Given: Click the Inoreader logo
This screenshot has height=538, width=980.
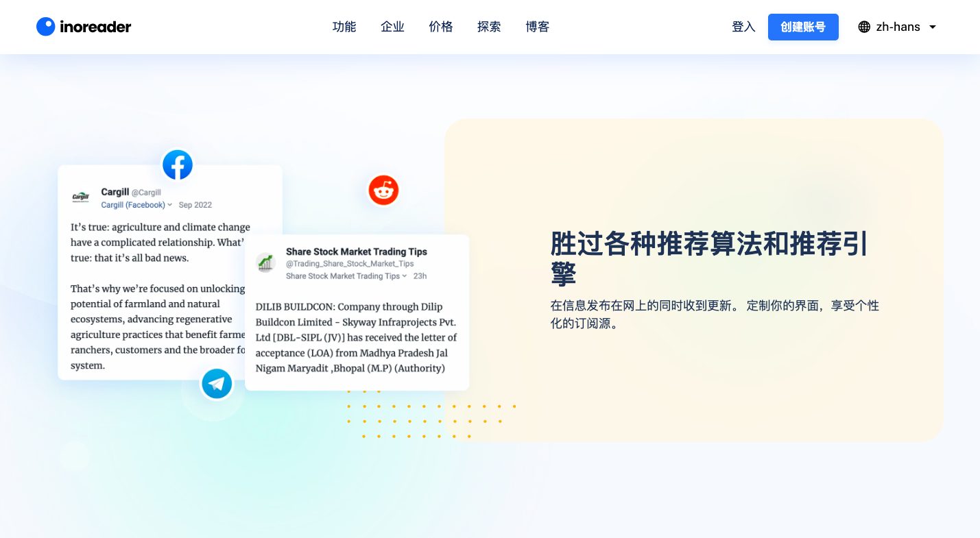Looking at the screenshot, I should click(84, 27).
